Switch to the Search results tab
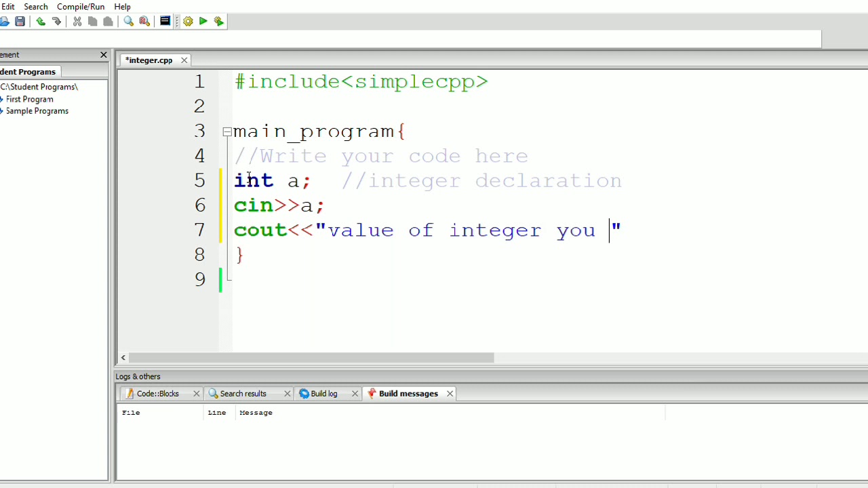The height and width of the screenshot is (488, 868). point(243,394)
